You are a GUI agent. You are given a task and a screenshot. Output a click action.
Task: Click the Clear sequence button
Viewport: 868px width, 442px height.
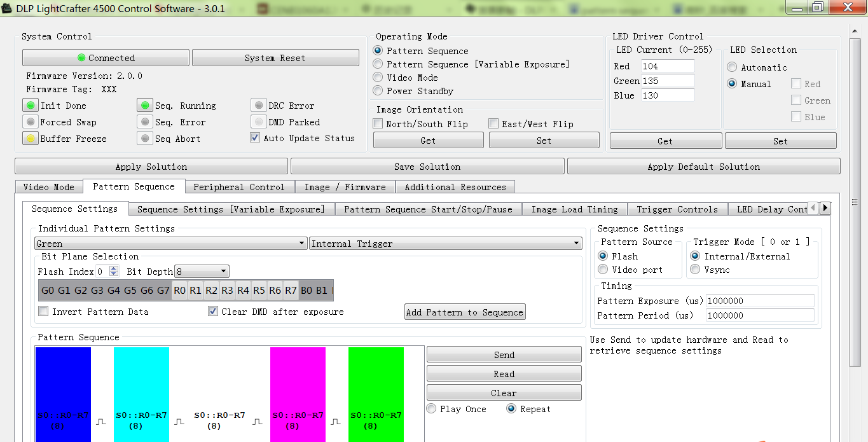click(x=504, y=393)
